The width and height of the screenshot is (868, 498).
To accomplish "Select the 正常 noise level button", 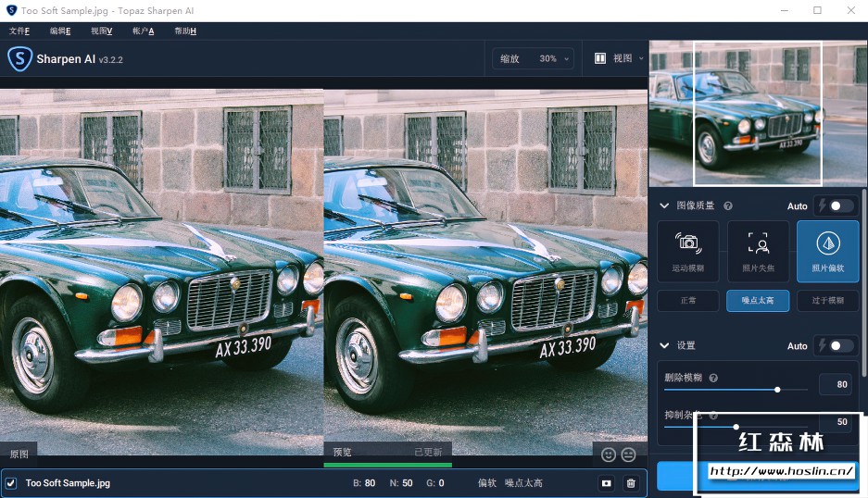I will pyautogui.click(x=688, y=301).
